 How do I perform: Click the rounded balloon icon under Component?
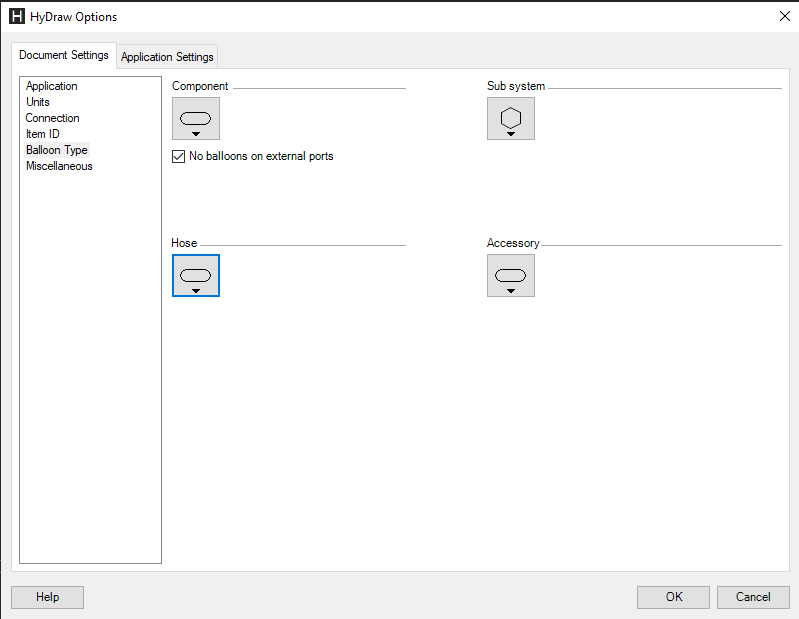195,116
